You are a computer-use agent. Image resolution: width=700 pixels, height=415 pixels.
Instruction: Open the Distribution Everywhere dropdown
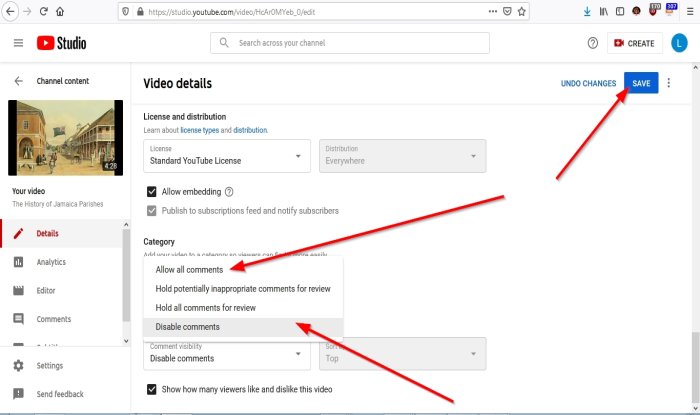403,156
